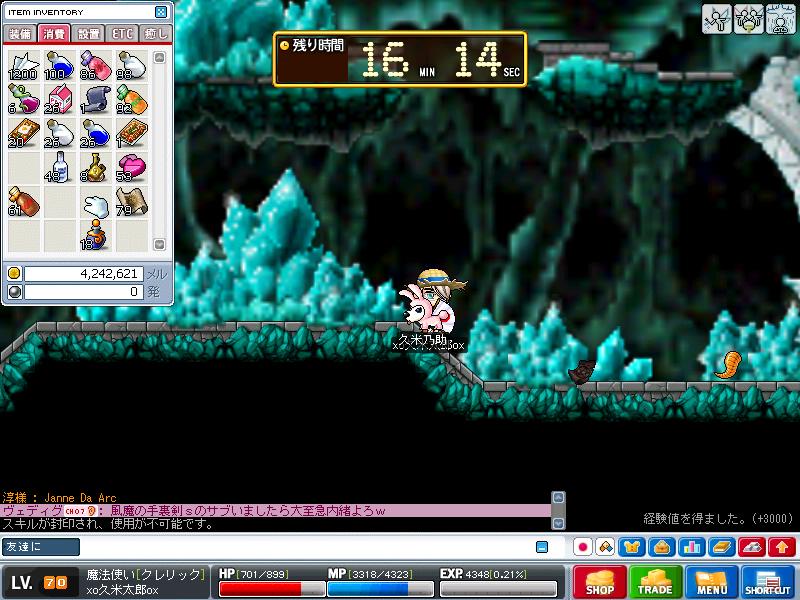Select the 消費 inventory tab
This screenshot has width=800, height=600.
pos(54,34)
